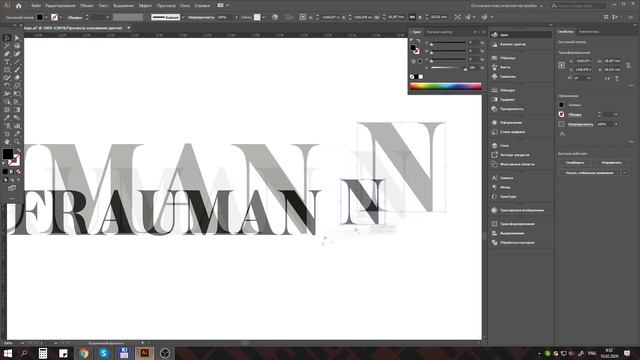Open the Прозрачность panel
640x360 pixels.
tap(511, 109)
